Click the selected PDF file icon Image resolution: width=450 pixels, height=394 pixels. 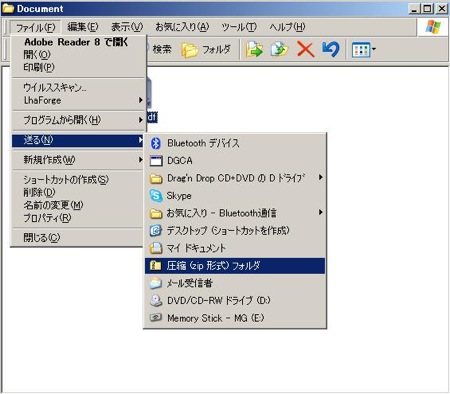[149, 93]
